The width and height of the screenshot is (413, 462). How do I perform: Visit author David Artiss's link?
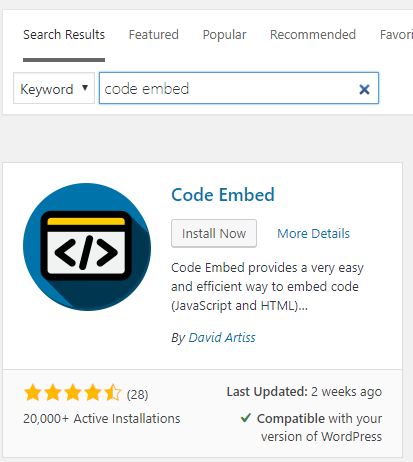[222, 338]
